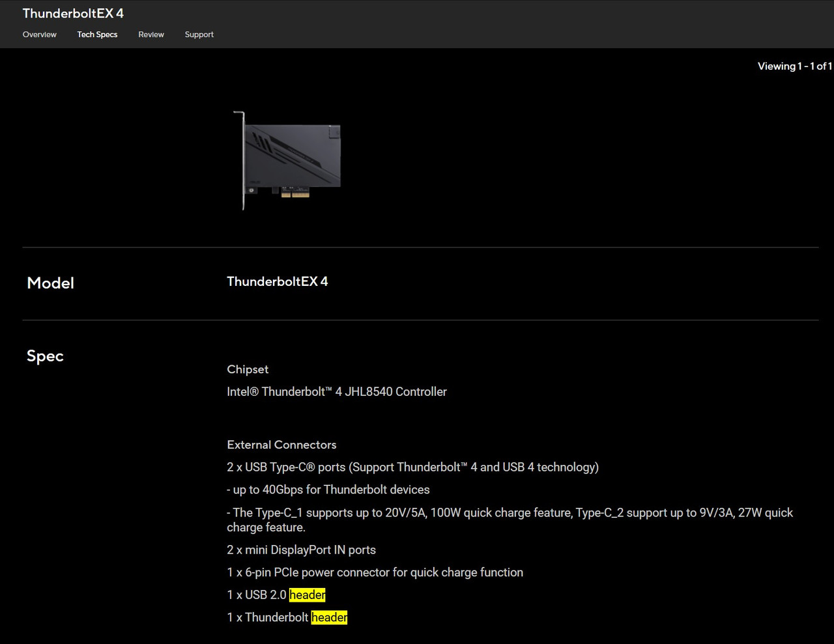The height and width of the screenshot is (644, 834).
Task: Go to the Support tab
Action: [x=199, y=35]
